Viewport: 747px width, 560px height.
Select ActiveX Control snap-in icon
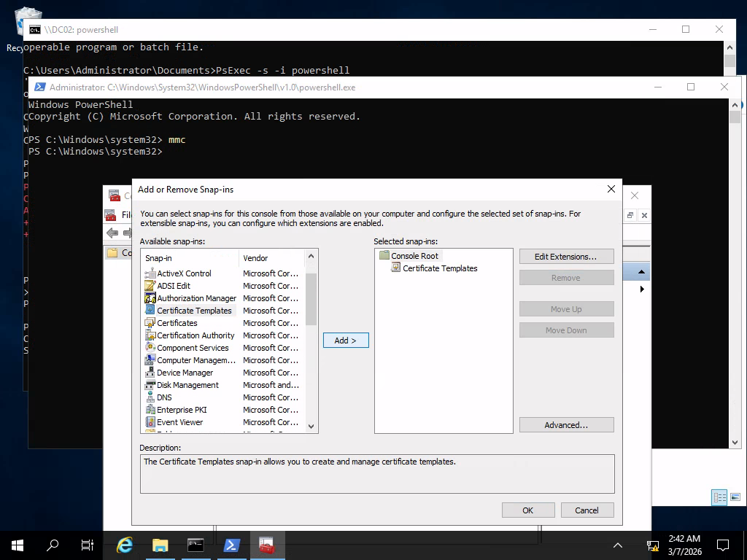click(151, 273)
